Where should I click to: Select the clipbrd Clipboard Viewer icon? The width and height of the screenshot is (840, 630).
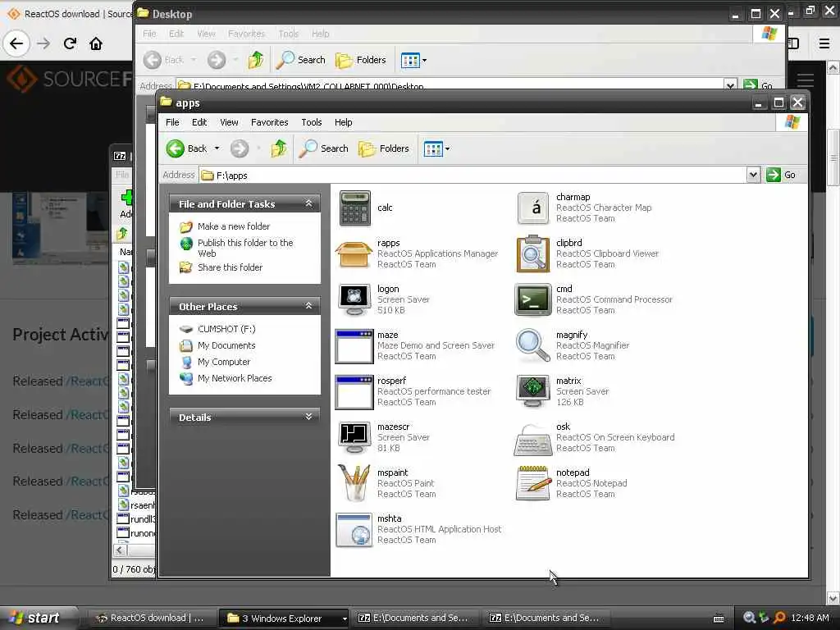pos(533,254)
